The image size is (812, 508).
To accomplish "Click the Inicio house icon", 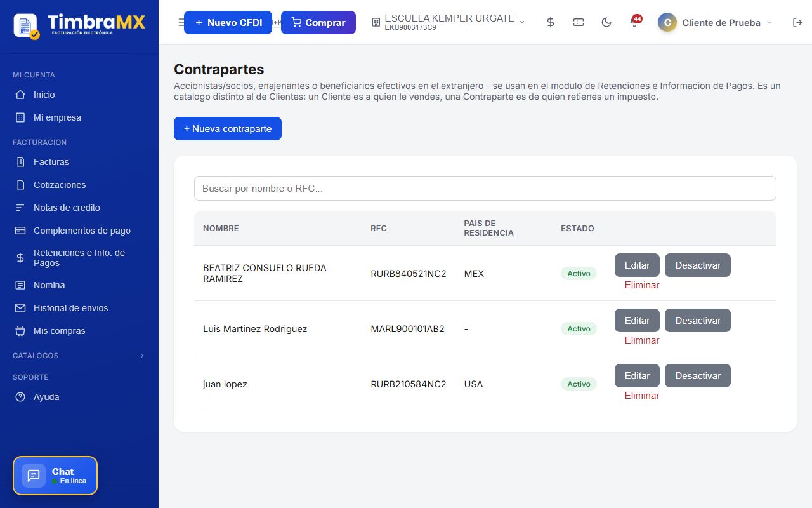I will [x=20, y=95].
